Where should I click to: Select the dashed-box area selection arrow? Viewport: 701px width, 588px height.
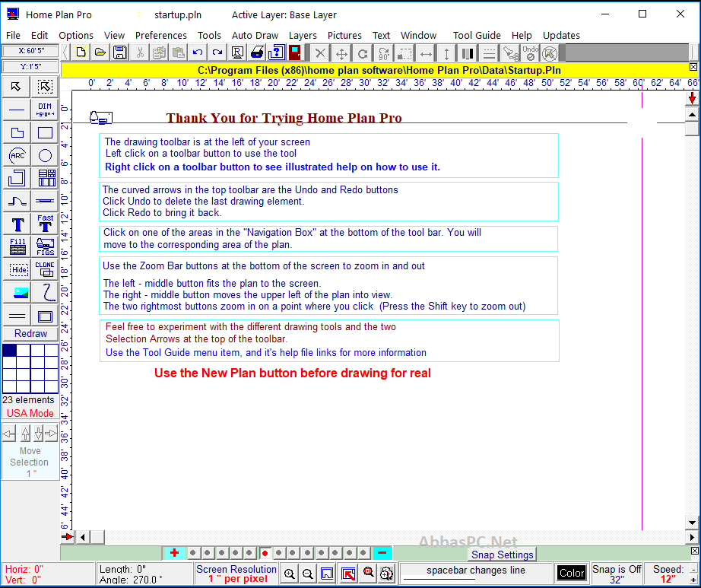pyautogui.click(x=45, y=87)
